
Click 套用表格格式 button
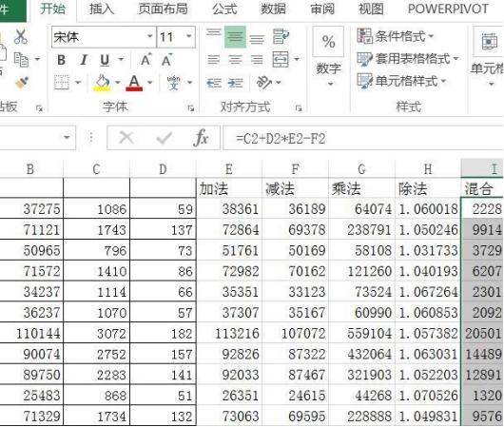coord(408,59)
